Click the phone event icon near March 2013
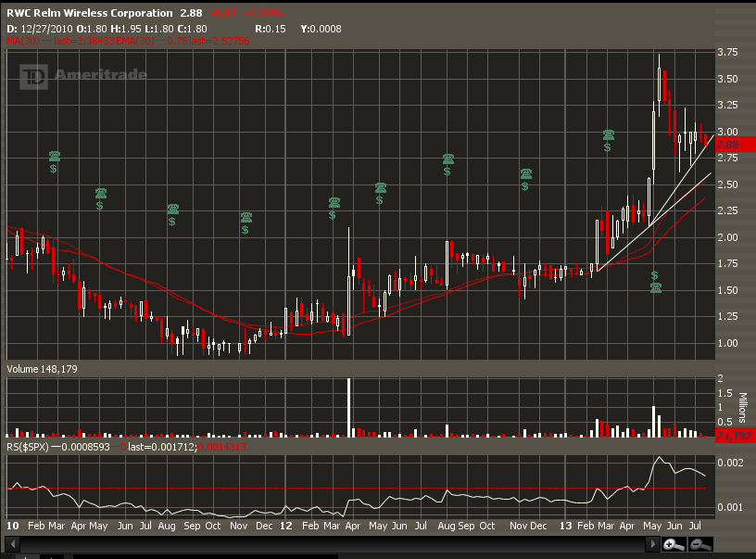This screenshot has width=756, height=559. 609,135
